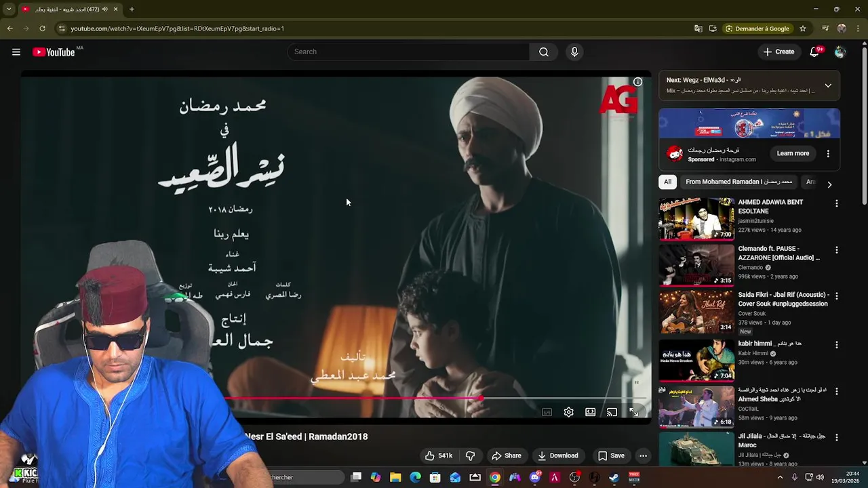
Task: Show more filter chips with right arrow
Action: pyautogui.click(x=829, y=184)
